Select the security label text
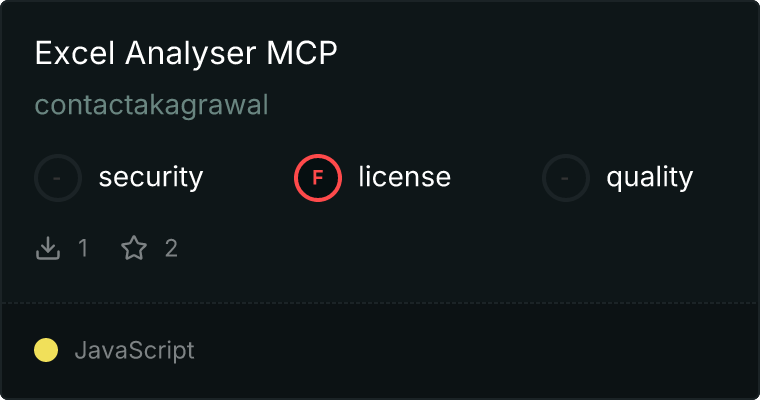This screenshot has width=760, height=400. click(x=151, y=177)
